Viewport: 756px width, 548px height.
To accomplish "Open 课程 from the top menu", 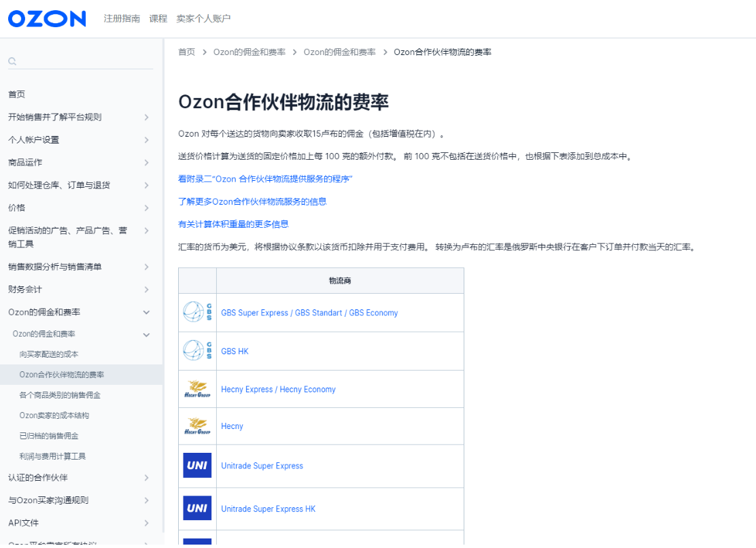I will pos(158,18).
